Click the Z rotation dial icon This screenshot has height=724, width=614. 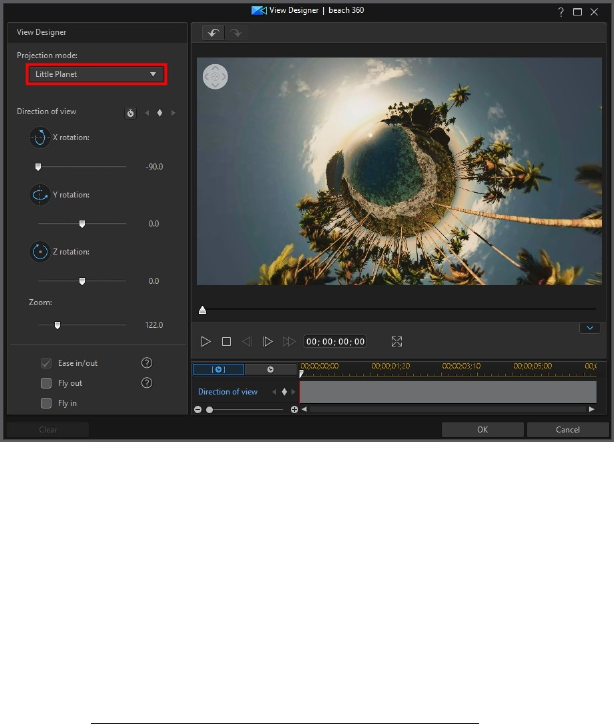(40, 252)
